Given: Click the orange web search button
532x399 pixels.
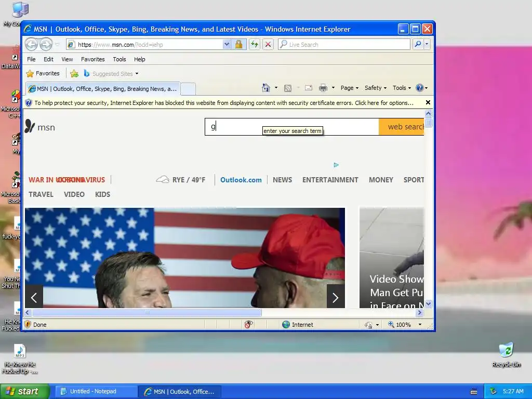Looking at the screenshot, I should pyautogui.click(x=402, y=127).
